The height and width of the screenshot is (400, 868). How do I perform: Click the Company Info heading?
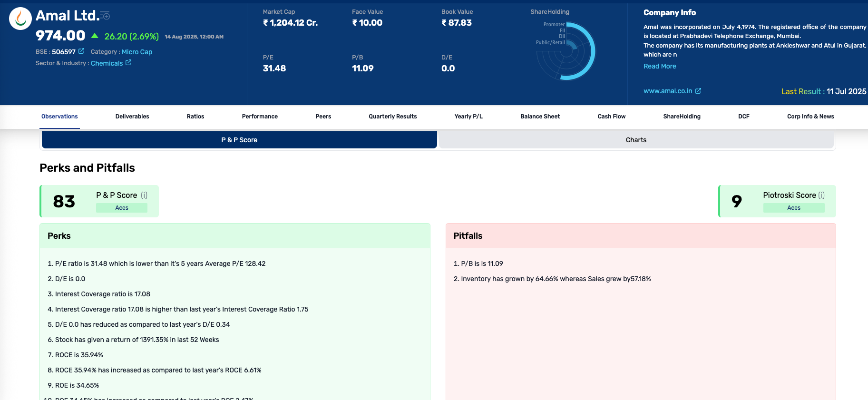670,13
